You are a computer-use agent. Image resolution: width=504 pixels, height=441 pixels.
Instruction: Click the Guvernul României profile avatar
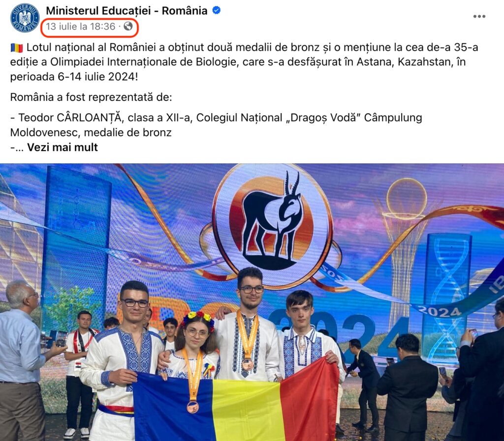point(25,18)
